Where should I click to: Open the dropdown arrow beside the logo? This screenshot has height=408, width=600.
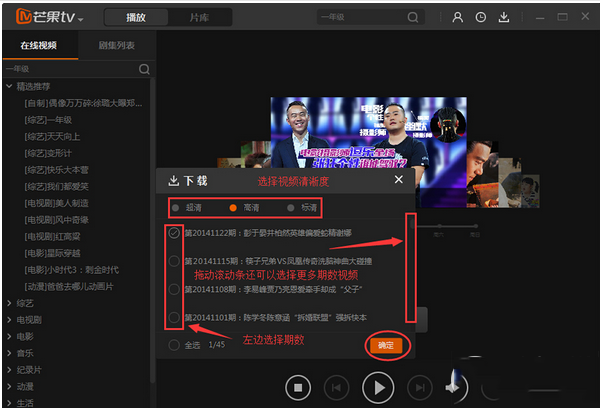click(x=80, y=19)
